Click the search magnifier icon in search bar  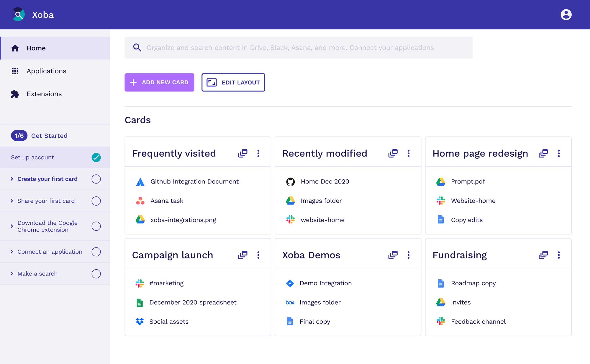(x=137, y=47)
